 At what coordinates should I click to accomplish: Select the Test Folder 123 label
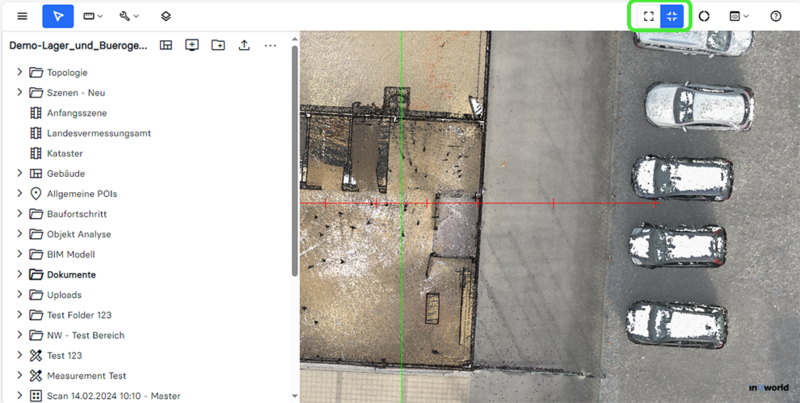tap(79, 315)
